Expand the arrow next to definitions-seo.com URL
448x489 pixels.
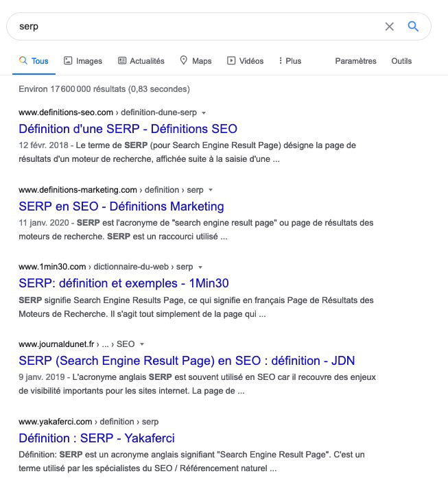[x=204, y=113]
